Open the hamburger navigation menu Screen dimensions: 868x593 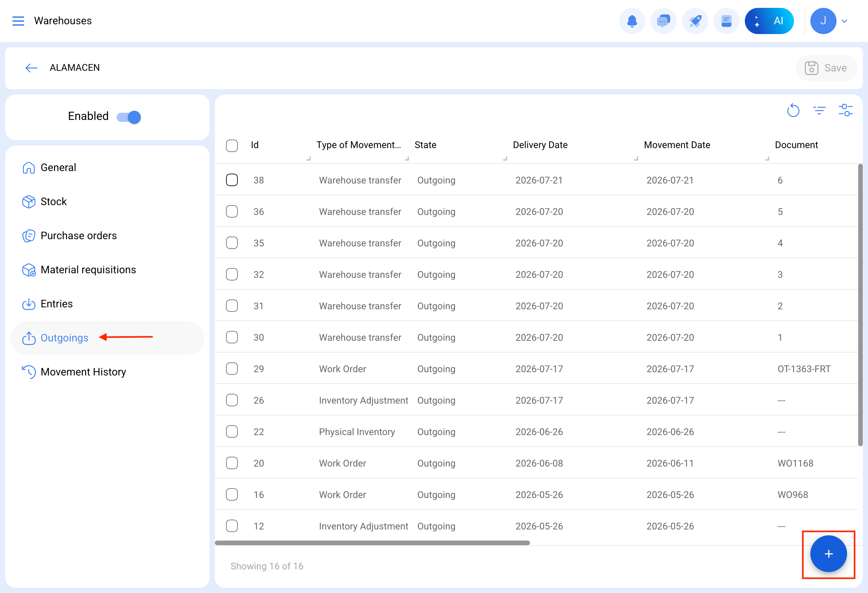[18, 21]
